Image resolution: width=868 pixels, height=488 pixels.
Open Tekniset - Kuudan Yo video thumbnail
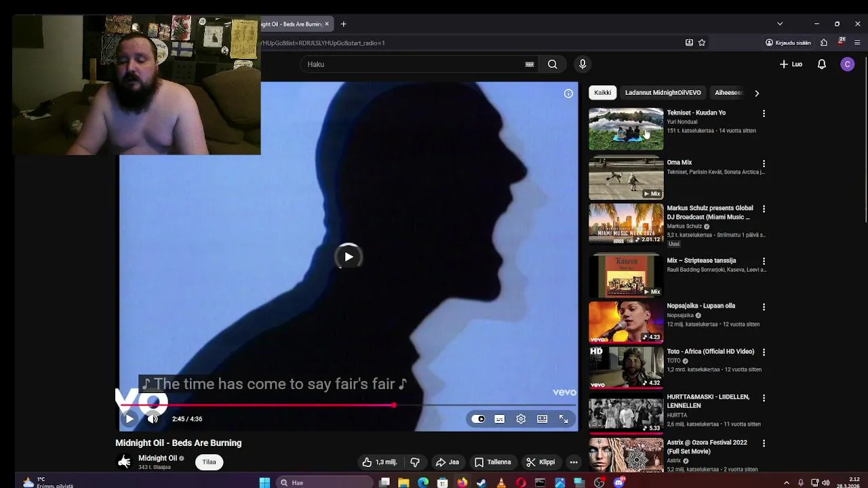tap(626, 129)
